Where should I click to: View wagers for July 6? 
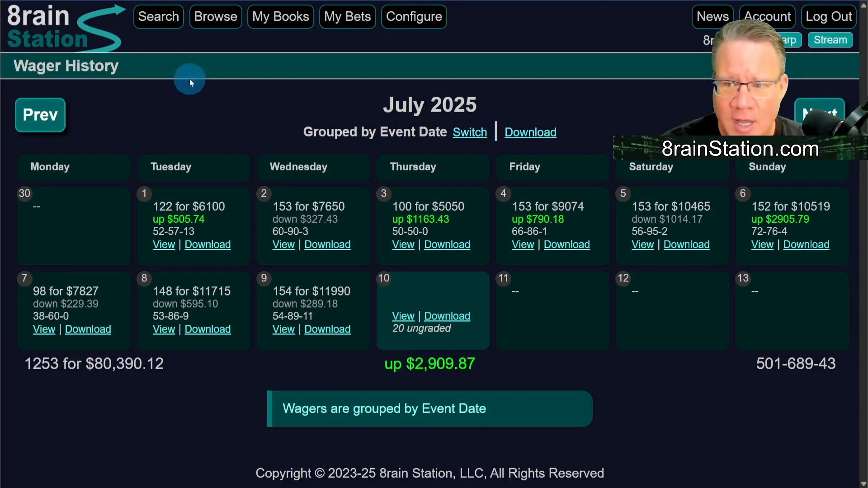[762, 244]
